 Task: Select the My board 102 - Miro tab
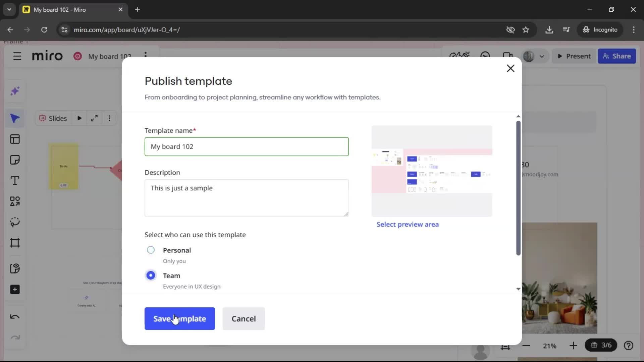(x=73, y=10)
